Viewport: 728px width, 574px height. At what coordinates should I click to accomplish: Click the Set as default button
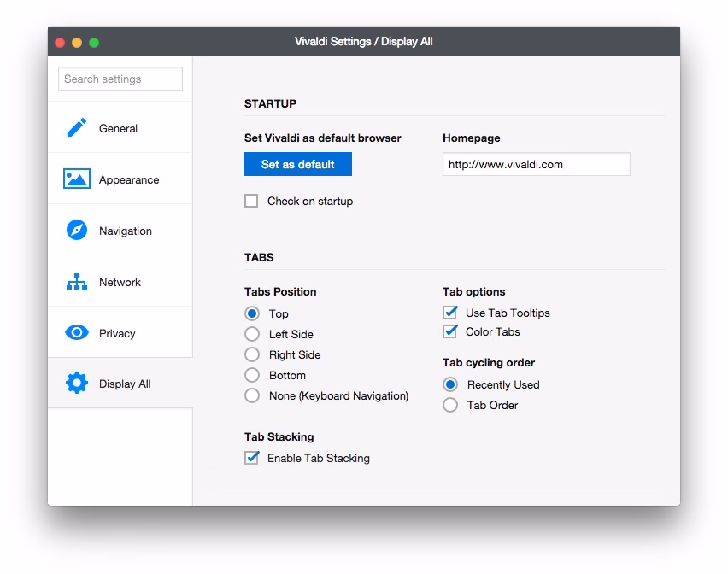[x=298, y=164]
